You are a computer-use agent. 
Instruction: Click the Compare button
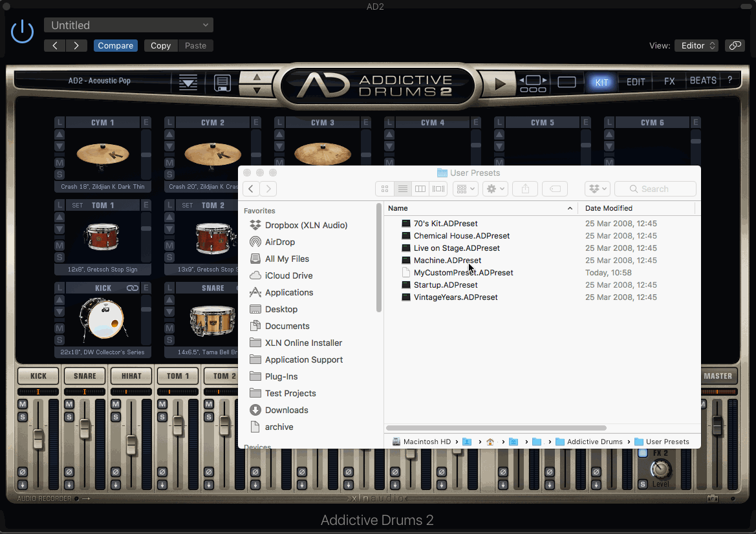[116, 45]
